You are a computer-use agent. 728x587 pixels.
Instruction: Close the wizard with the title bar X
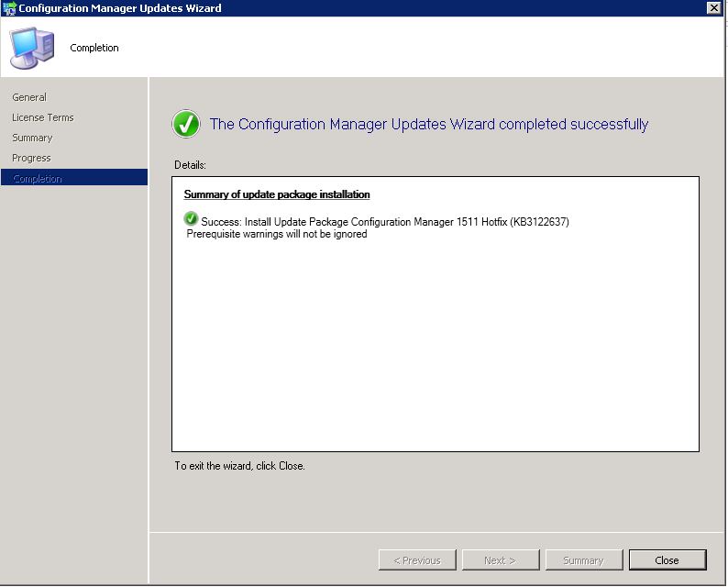click(x=713, y=8)
